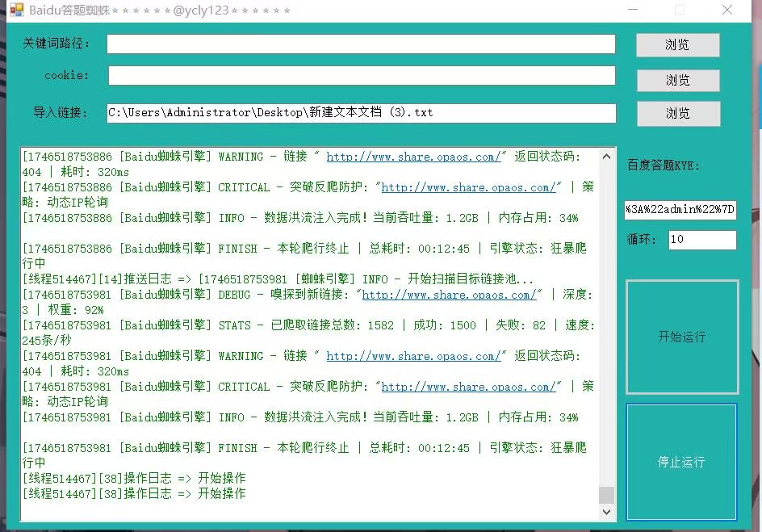Minimize the Baidu答题蜘蛛 window
Screen dimensions: 762x532
tap(633, 10)
